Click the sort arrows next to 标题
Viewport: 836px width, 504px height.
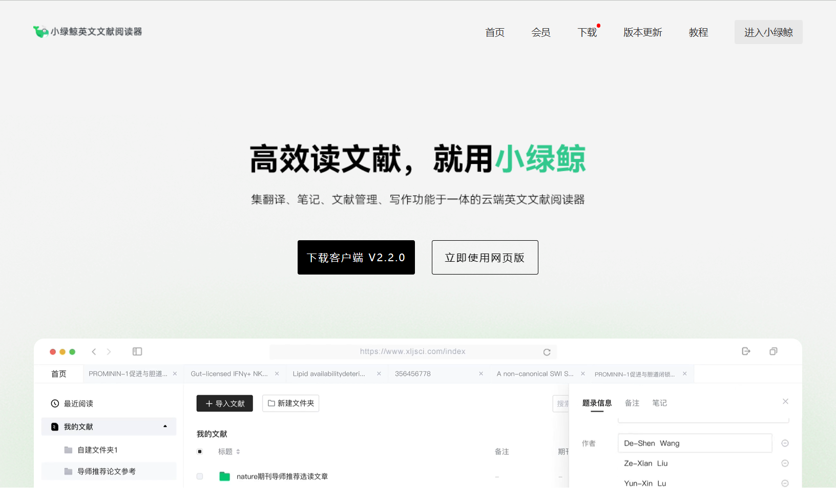239,451
